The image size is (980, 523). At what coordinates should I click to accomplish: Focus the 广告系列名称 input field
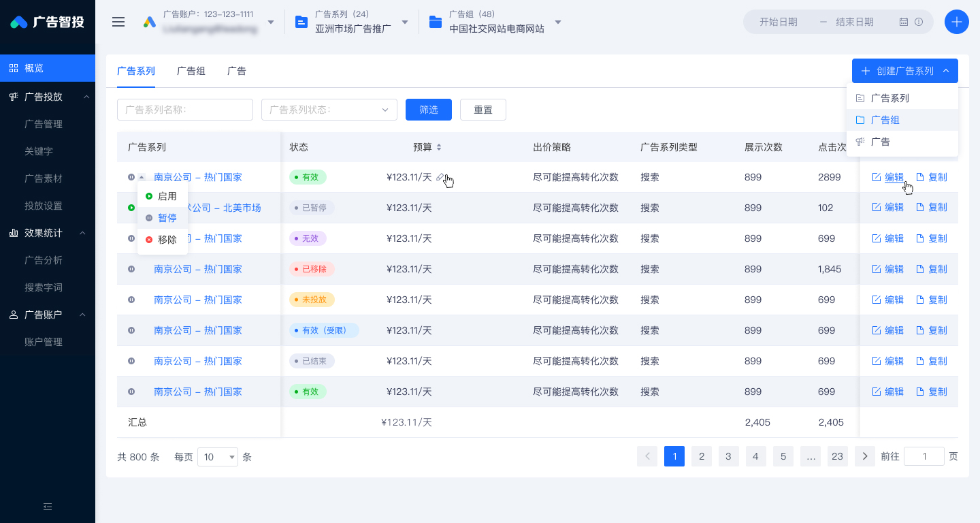click(x=185, y=110)
